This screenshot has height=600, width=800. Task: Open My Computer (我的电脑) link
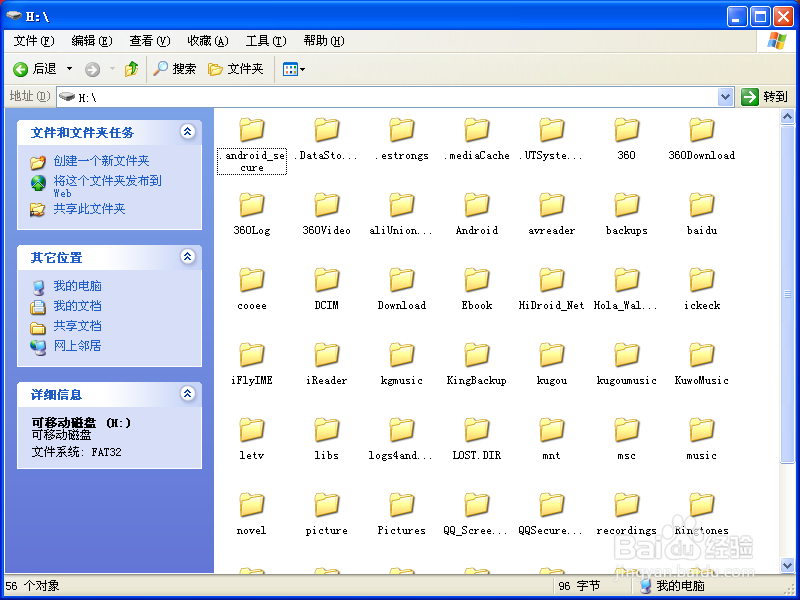[x=77, y=286]
